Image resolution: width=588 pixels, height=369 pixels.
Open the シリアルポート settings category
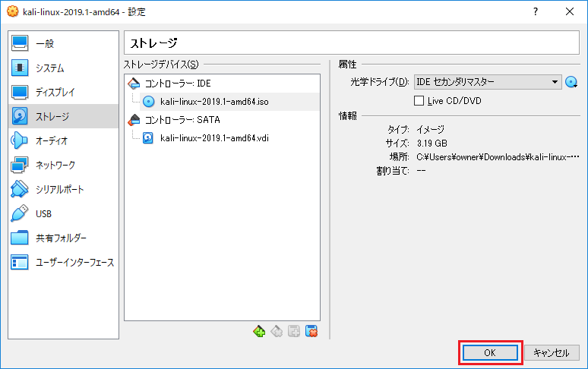tap(63, 190)
